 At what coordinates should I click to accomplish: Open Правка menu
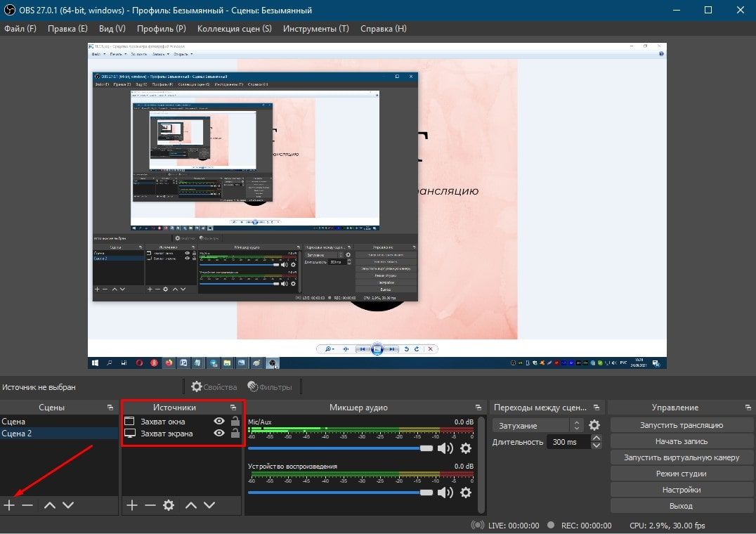[x=67, y=28]
